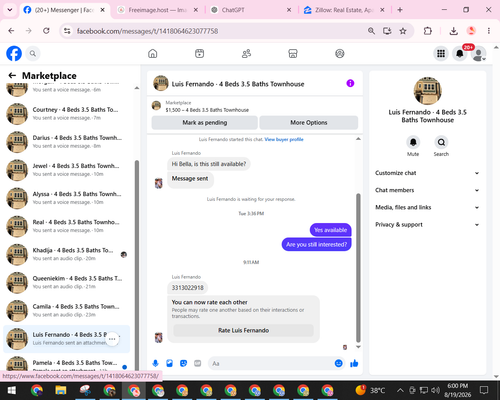Show hidden tray icons chevron
Image resolution: width=500 pixels, height=400 pixels.
tap(400, 390)
